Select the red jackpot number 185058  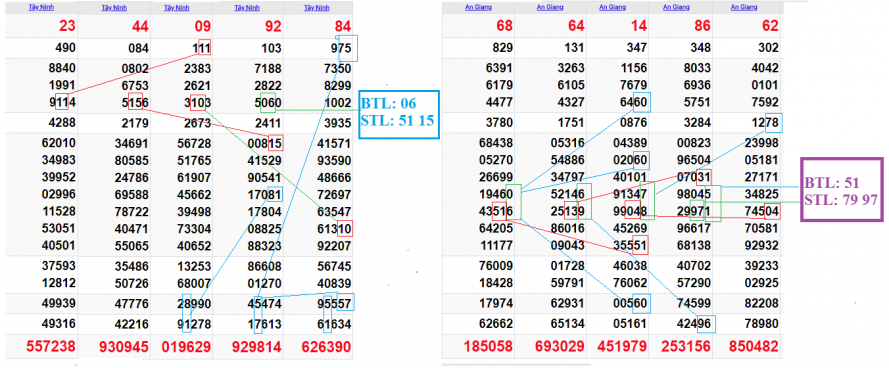(x=488, y=346)
